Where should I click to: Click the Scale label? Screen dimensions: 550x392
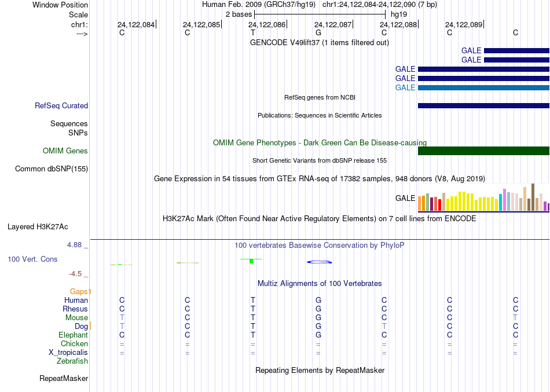(x=79, y=14)
